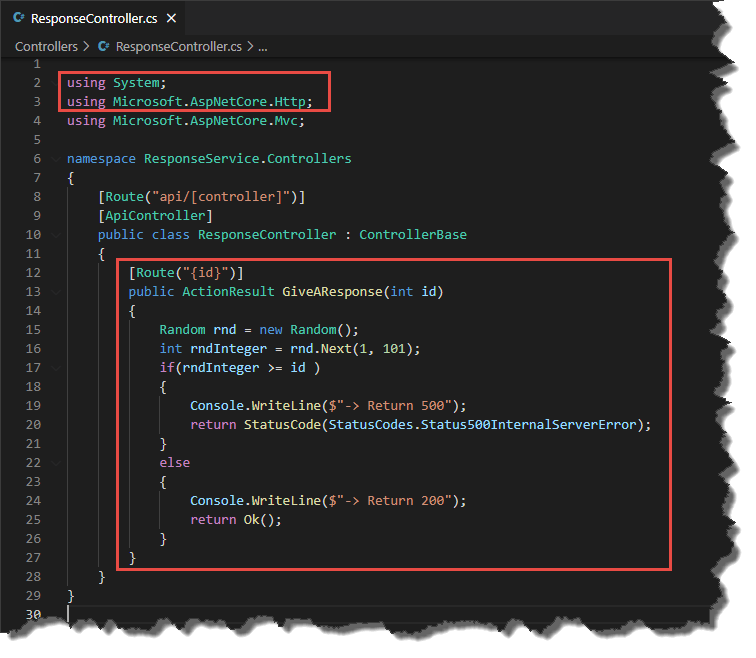Collapse the else block fold arrow on line 22
The height and width of the screenshot is (658, 756).
tap(56, 463)
